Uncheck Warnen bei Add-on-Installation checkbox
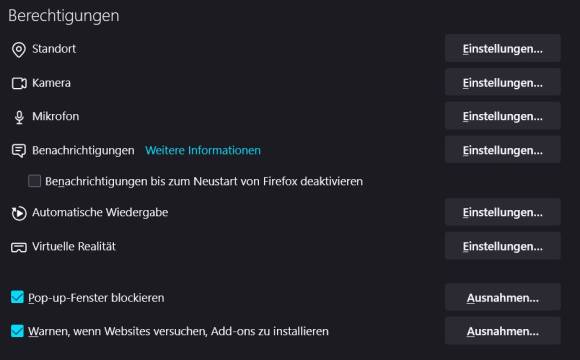This screenshot has width=580, height=360. click(x=17, y=331)
